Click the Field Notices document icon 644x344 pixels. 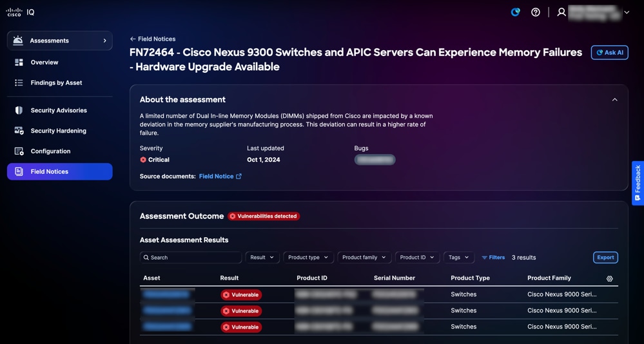(x=19, y=171)
